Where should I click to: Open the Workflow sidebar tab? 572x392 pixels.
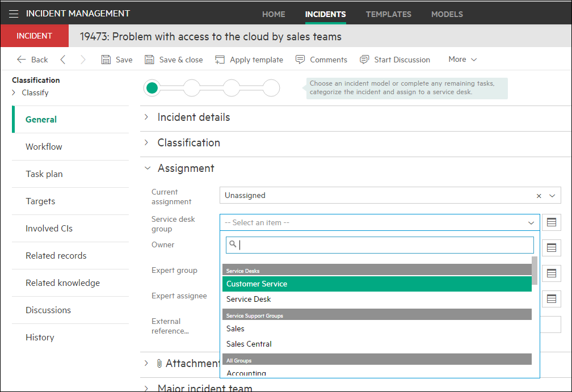[44, 147]
